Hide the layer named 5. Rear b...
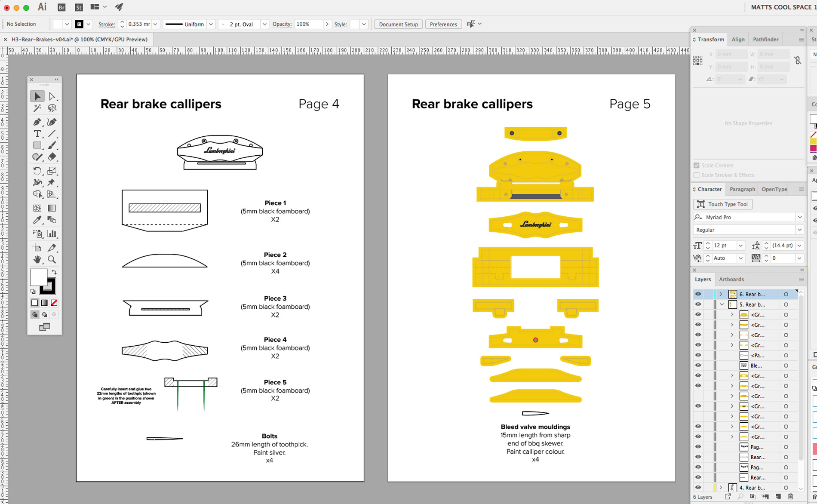The image size is (817, 504). coord(698,304)
